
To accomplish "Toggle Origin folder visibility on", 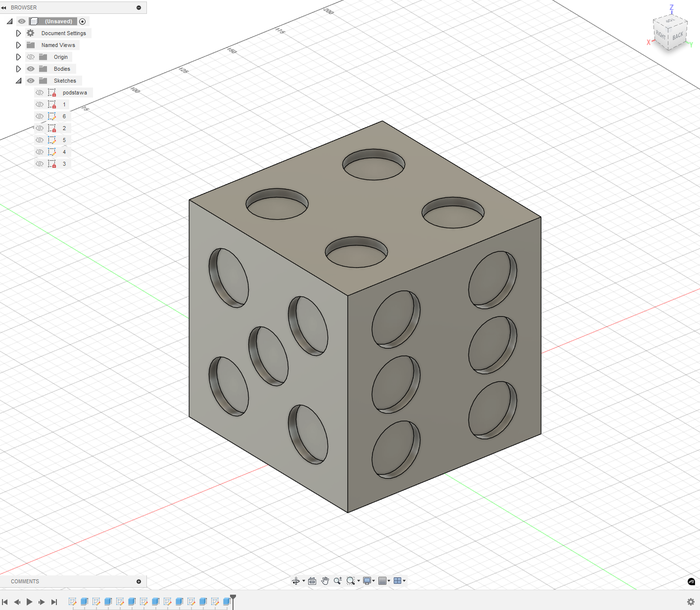I will [31, 57].
